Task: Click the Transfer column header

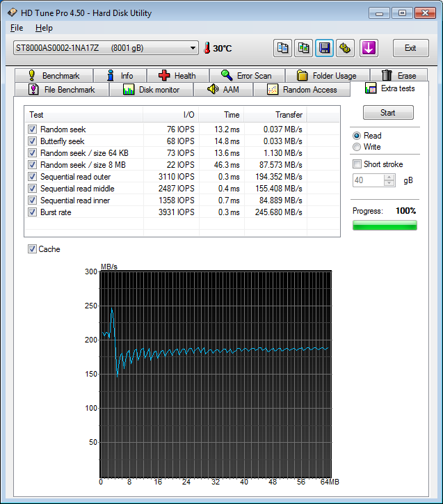Action: 275,115
